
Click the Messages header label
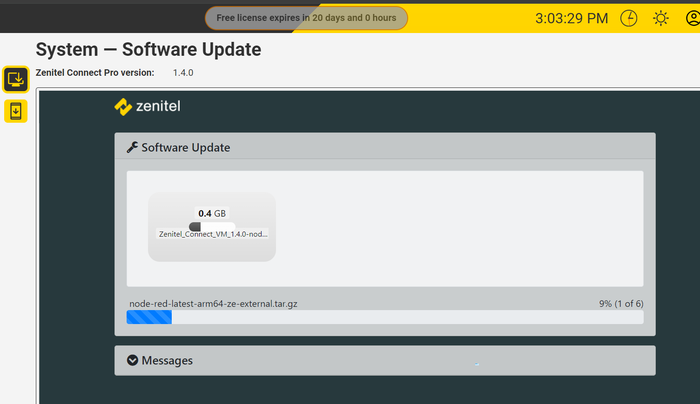(167, 360)
